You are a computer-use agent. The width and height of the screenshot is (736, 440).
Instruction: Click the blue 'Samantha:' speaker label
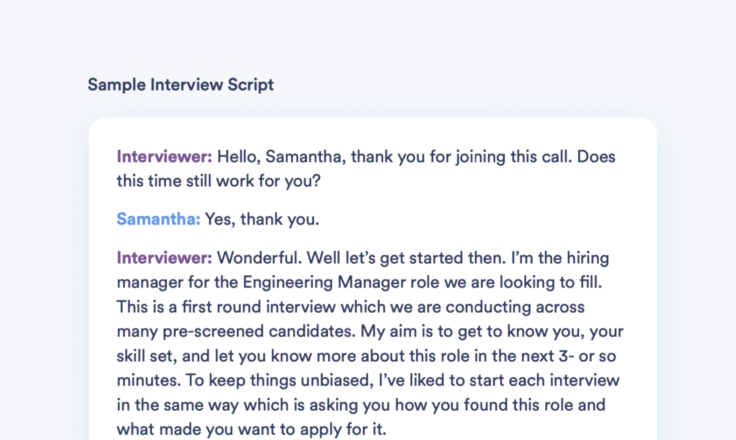click(x=159, y=219)
